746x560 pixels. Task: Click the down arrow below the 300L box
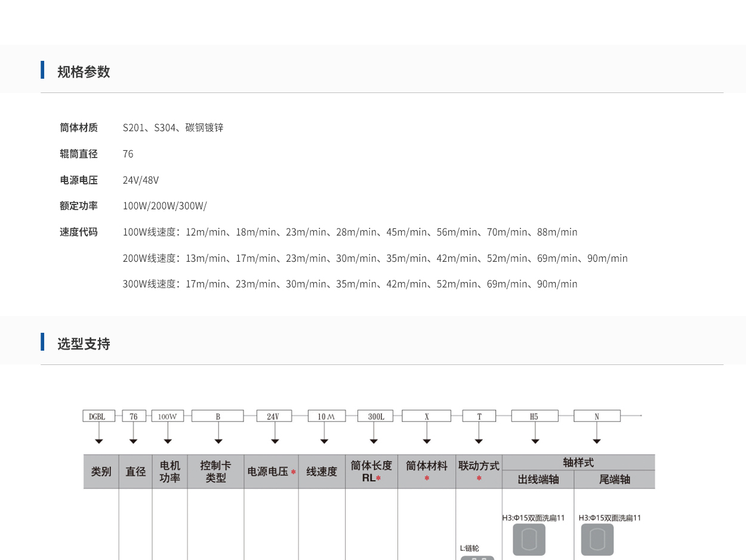tap(374, 441)
